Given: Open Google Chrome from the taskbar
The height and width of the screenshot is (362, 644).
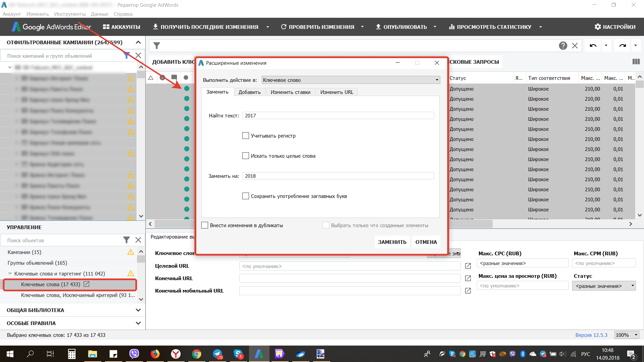Looking at the screenshot, I should pyautogui.click(x=197, y=354).
